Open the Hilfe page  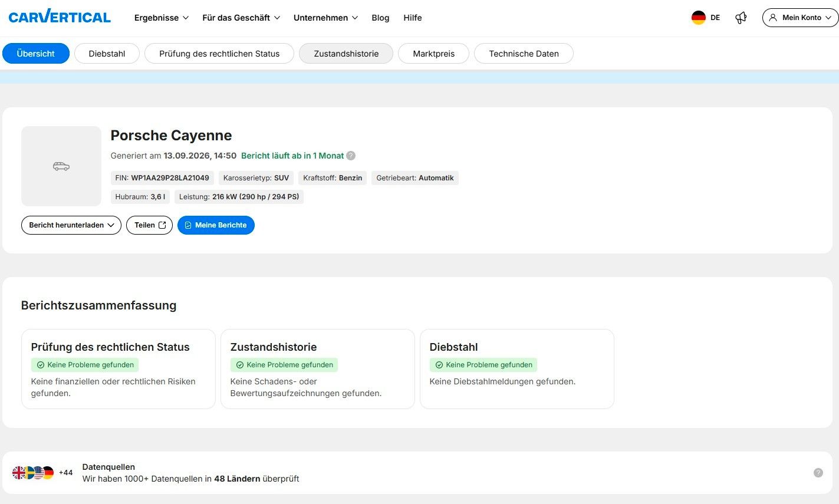[x=413, y=18]
